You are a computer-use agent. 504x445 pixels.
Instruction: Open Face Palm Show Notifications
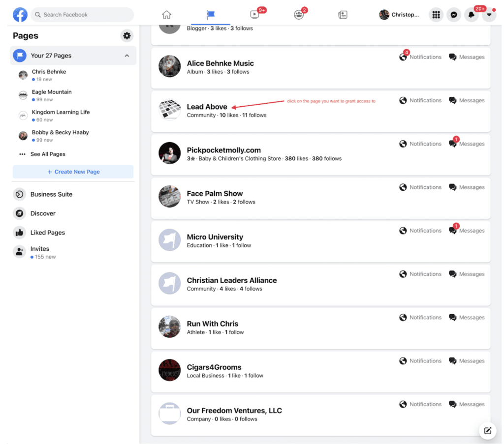pyautogui.click(x=420, y=187)
